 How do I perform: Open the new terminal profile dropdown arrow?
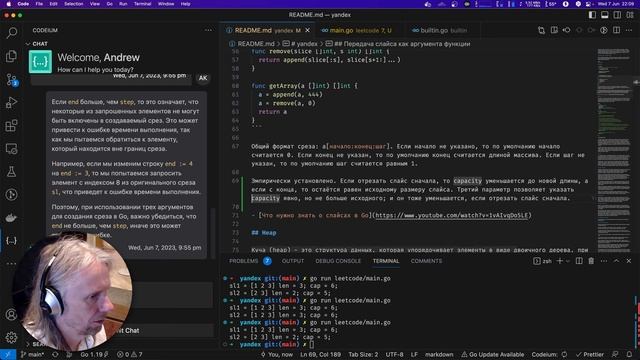pyautogui.click(x=568, y=261)
